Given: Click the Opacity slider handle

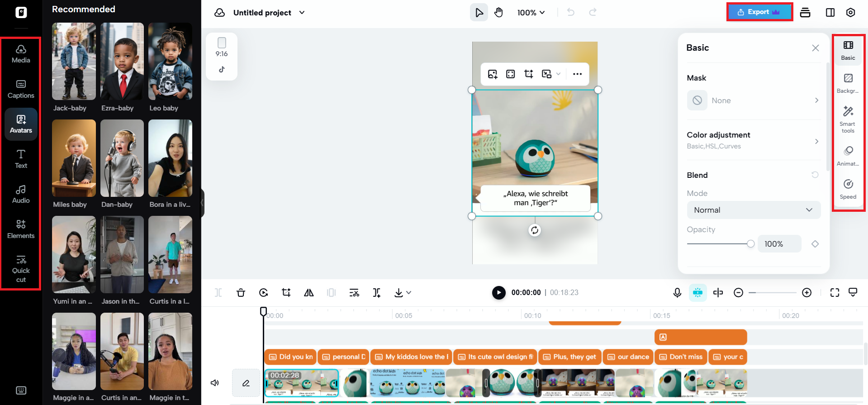Looking at the screenshot, I should pyautogui.click(x=751, y=244).
